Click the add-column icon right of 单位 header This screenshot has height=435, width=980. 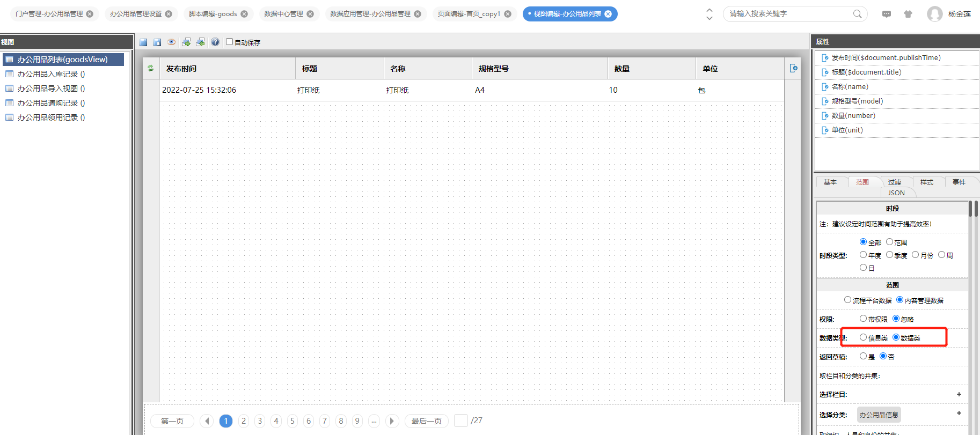(793, 68)
